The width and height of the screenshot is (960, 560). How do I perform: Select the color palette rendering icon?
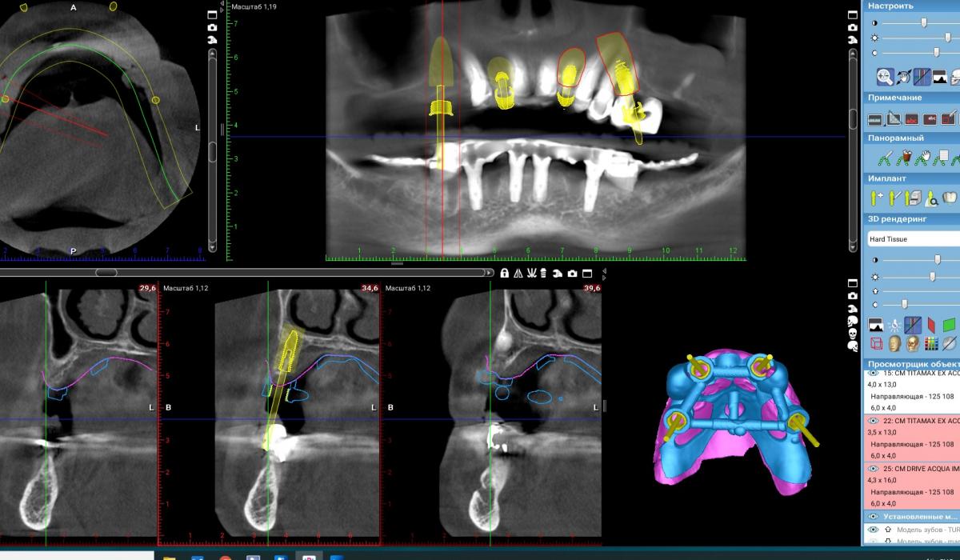932,344
